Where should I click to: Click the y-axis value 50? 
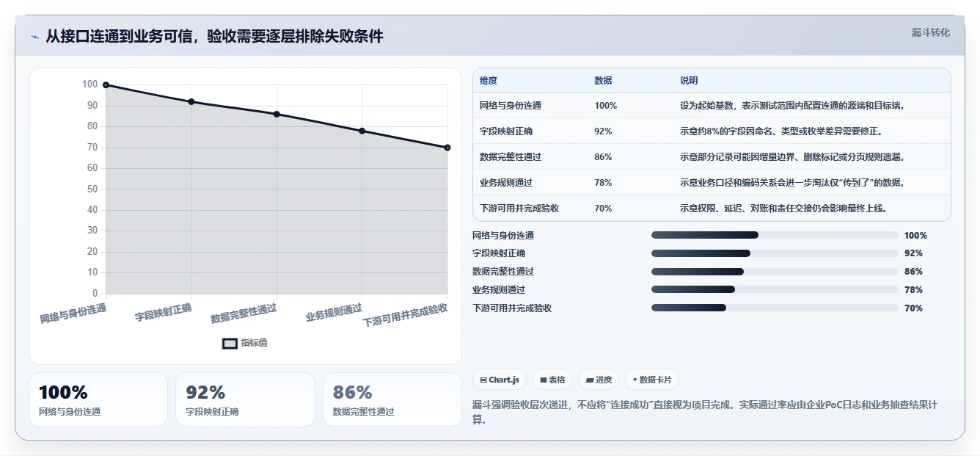click(x=92, y=189)
